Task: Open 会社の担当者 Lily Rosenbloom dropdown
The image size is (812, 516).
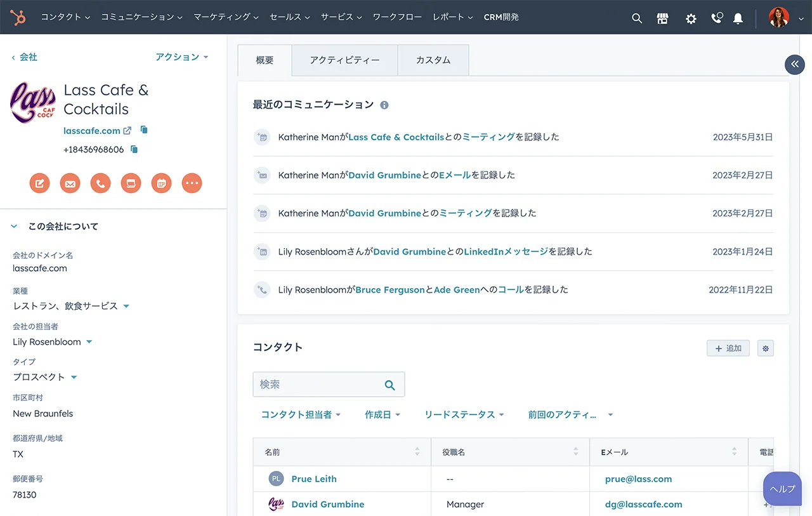Action: point(89,342)
